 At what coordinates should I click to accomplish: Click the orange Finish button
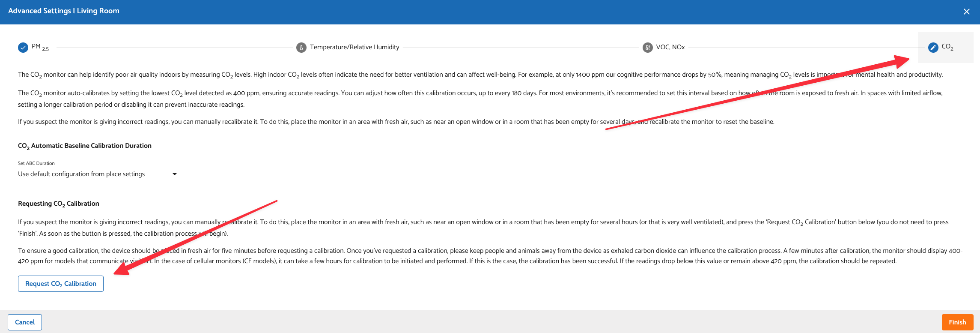click(957, 322)
